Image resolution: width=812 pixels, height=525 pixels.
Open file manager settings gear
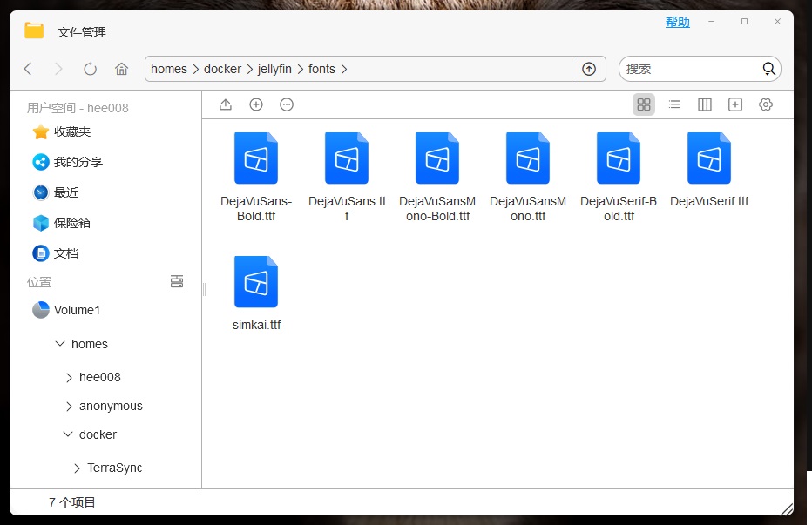click(x=766, y=104)
